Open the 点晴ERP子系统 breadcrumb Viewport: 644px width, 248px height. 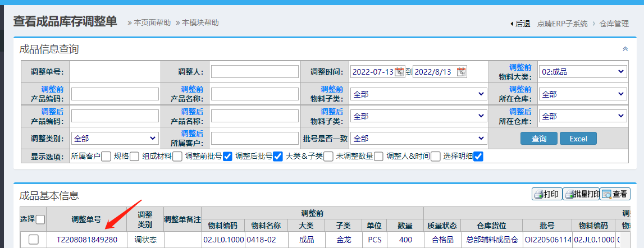562,24
